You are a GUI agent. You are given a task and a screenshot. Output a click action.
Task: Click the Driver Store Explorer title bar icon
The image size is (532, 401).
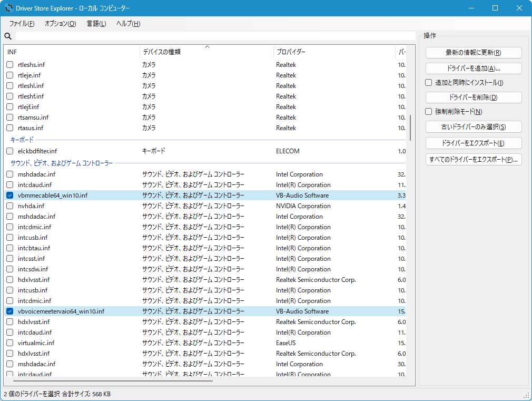click(8, 8)
